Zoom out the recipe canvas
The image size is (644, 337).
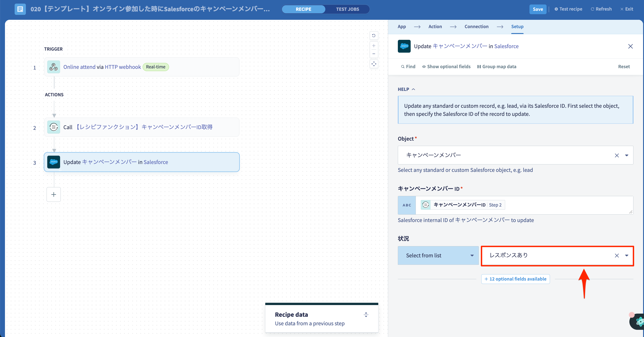[374, 54]
